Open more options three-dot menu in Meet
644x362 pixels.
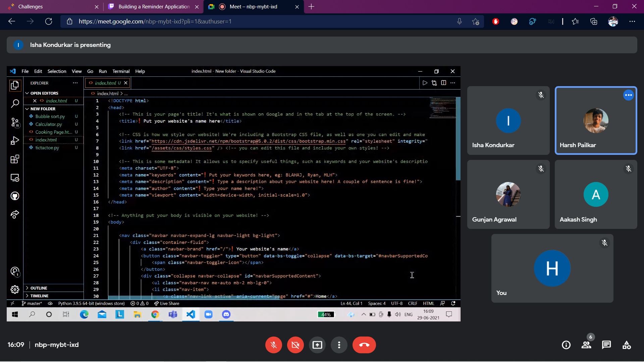(339, 345)
